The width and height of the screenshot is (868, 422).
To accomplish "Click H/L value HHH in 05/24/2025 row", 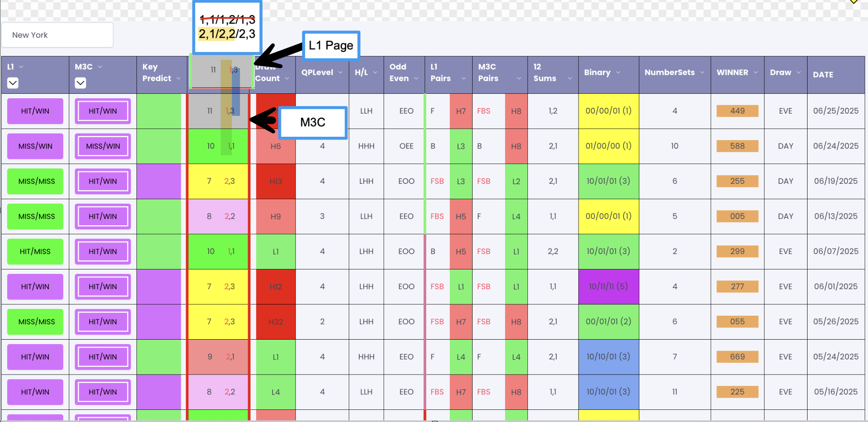I will click(x=366, y=357).
